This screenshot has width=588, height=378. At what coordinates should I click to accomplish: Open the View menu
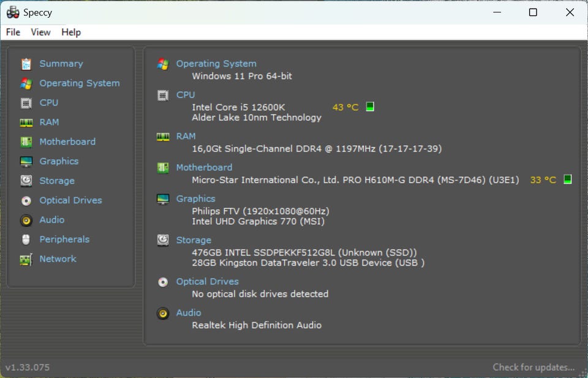(x=40, y=32)
